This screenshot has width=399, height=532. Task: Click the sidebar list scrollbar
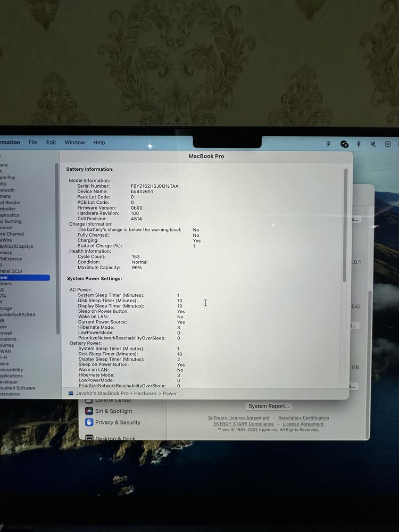click(x=57, y=248)
